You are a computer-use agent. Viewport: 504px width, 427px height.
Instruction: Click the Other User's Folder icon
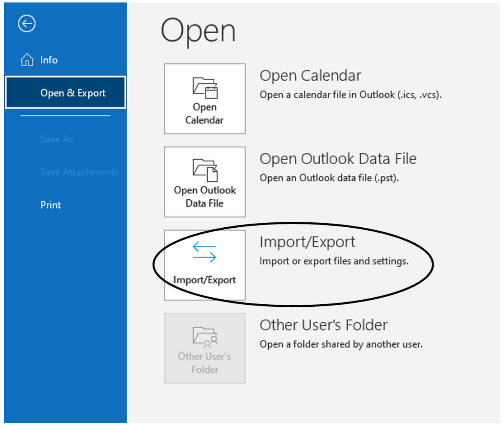coord(204,338)
